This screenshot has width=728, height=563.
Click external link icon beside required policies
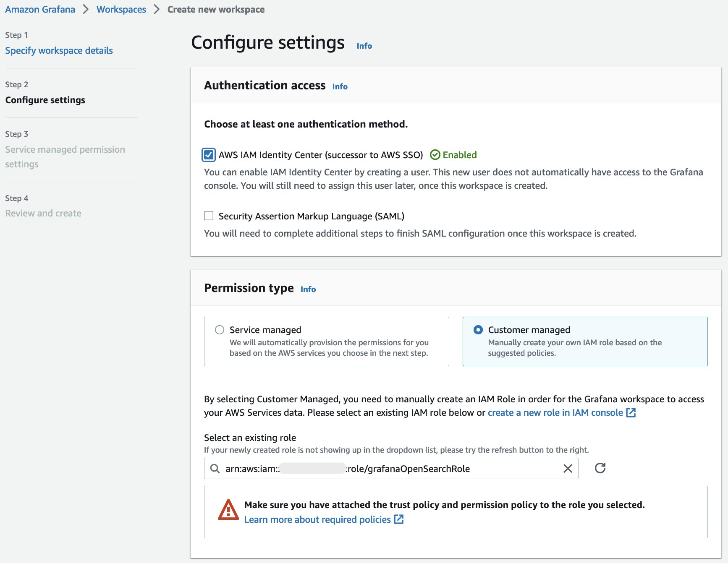coord(399,519)
